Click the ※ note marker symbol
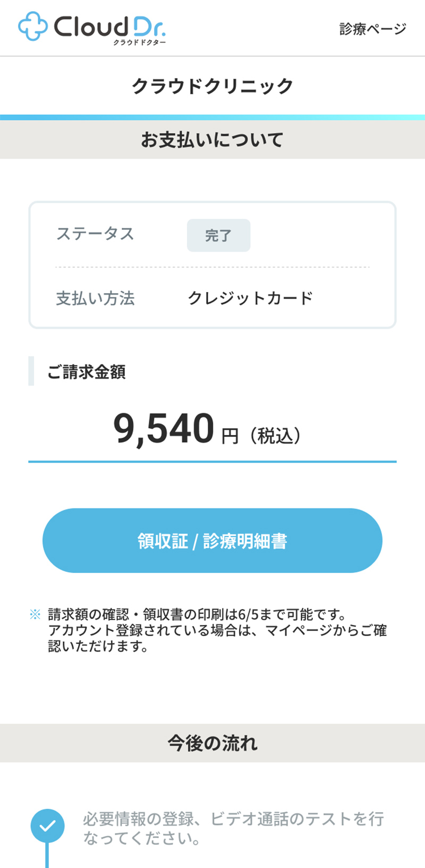This screenshot has width=425, height=868. 35,615
